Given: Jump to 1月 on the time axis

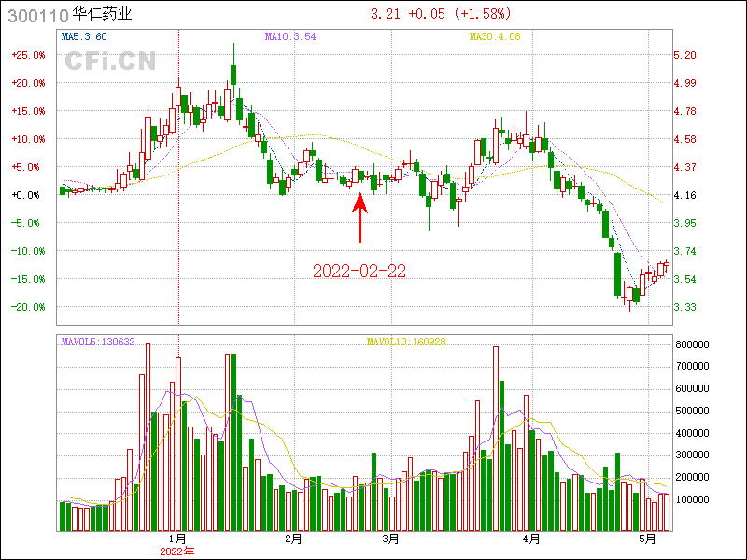Looking at the screenshot, I should tap(177, 539).
